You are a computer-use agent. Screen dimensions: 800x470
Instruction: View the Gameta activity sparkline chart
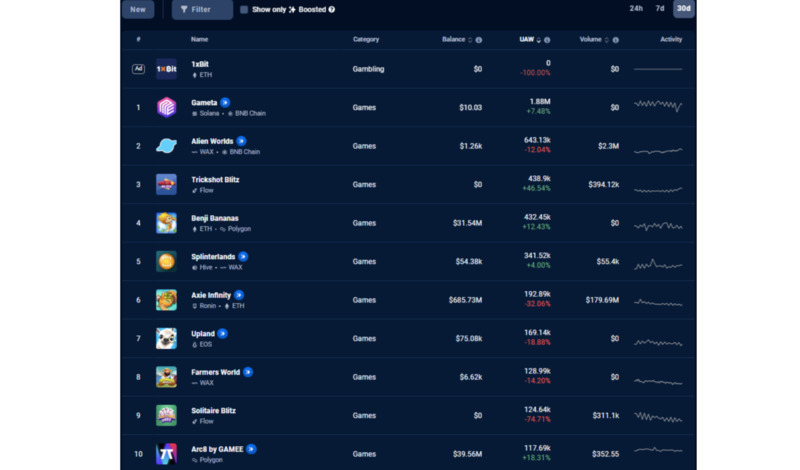pos(658,106)
